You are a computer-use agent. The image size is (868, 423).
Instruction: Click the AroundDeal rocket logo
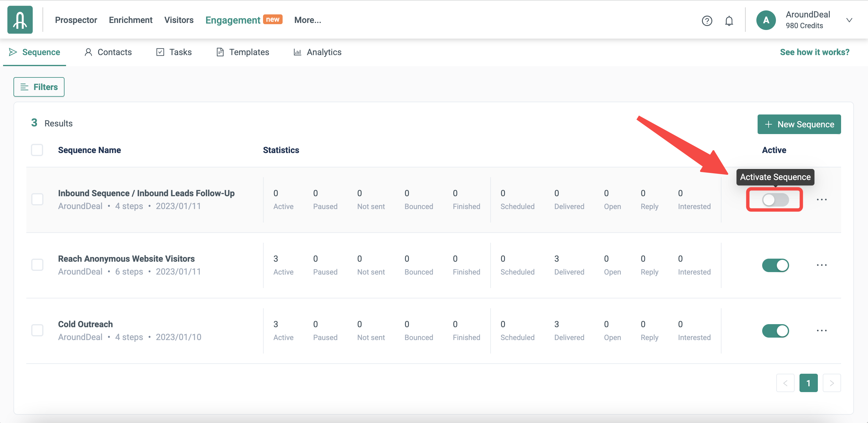coord(20,20)
